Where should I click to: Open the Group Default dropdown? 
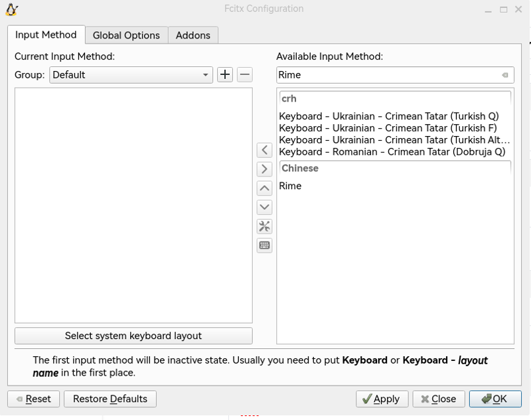click(x=131, y=75)
